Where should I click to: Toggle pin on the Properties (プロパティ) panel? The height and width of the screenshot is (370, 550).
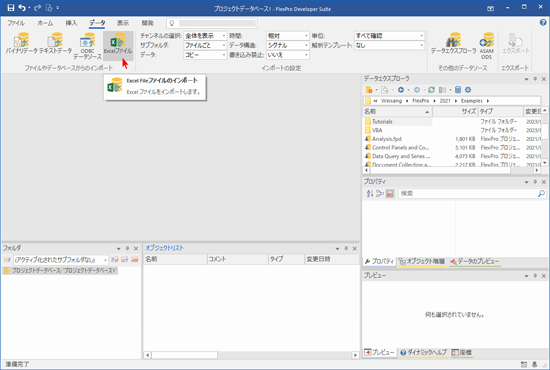pyautogui.click(x=535, y=182)
